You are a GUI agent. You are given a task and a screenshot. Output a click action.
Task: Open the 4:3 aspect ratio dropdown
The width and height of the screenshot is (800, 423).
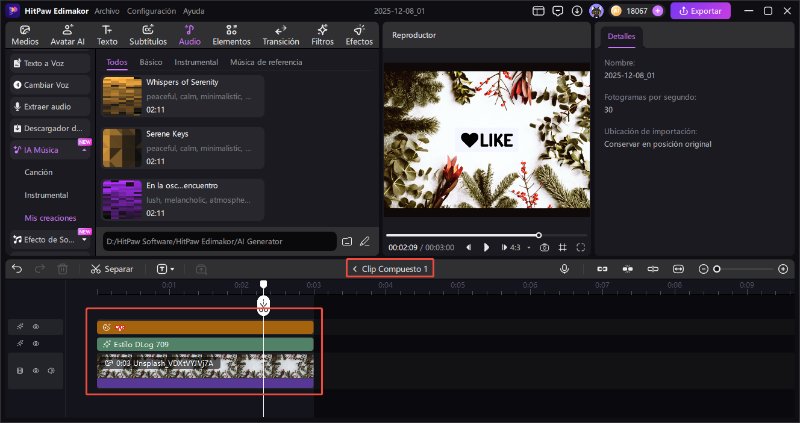tap(520, 247)
